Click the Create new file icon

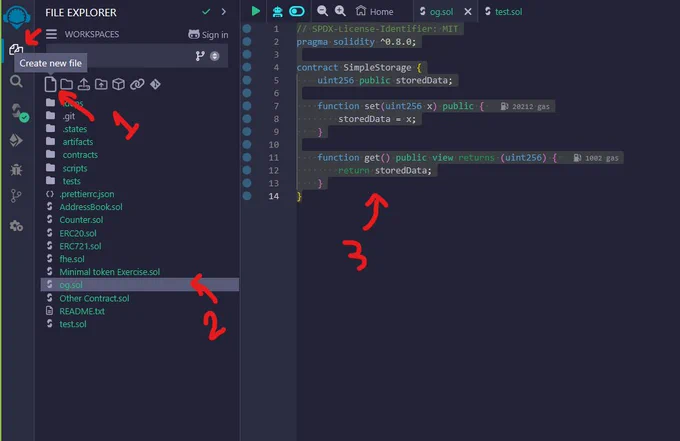click(50, 84)
